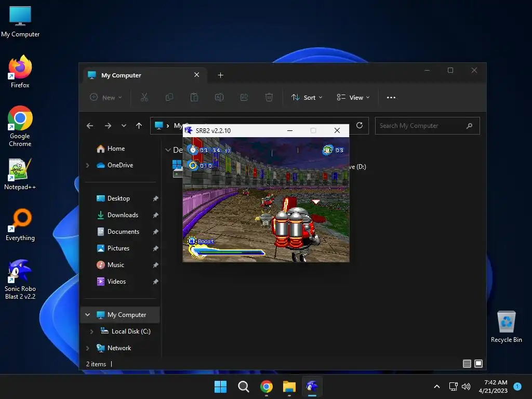Show hidden system tray icons
Viewport: 532px width, 399px height.
(x=436, y=387)
